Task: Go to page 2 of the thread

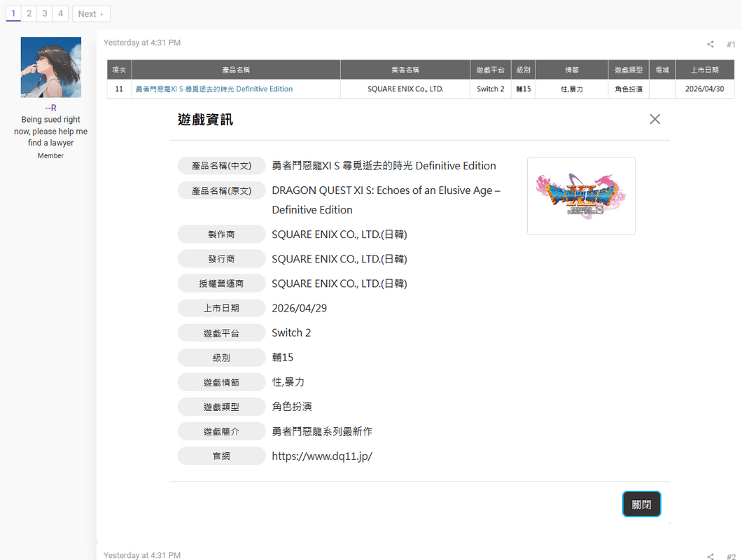Action: pos(29,13)
